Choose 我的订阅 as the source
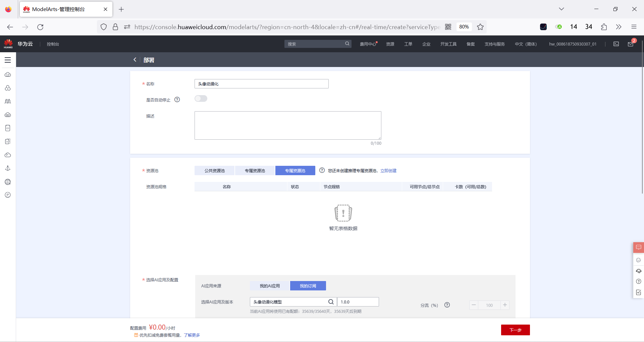Screen dimensions: 644x342 point(308,286)
